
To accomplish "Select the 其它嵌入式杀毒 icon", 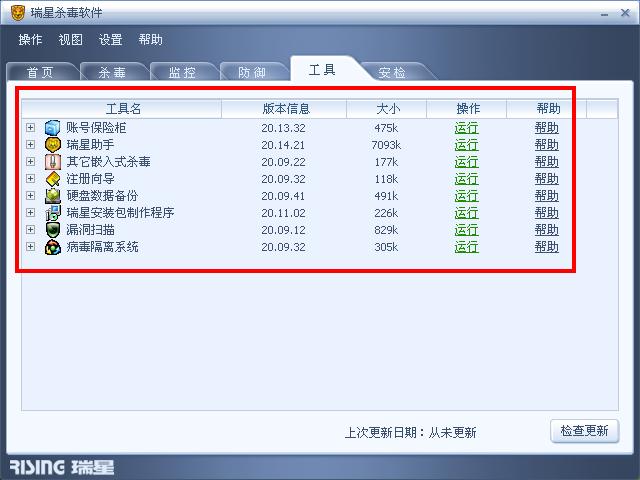I will coord(53,162).
